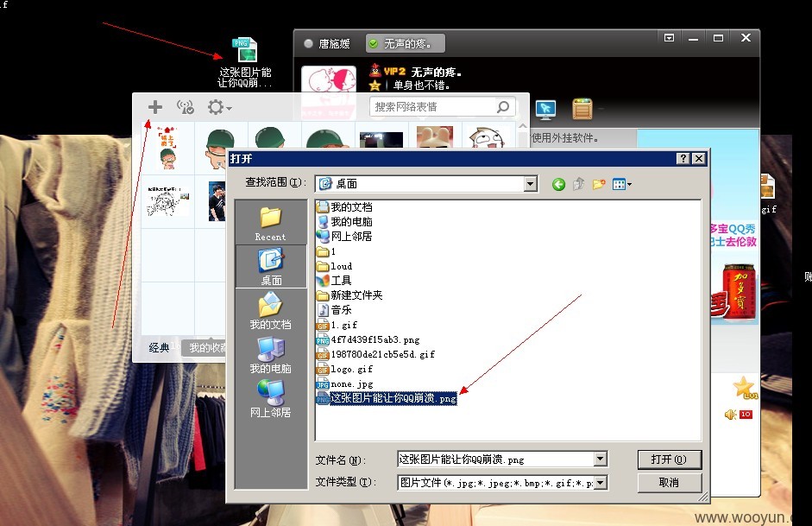812x526 pixels.
Task: Open QQ chat window dropdown menu button
Action: tap(669, 37)
